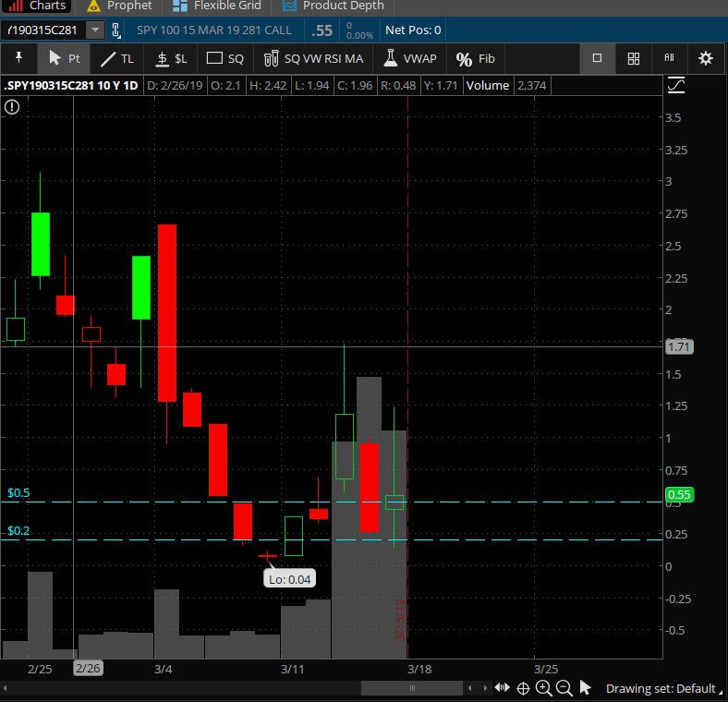728x702 pixels.
Task: Select the Fib percent retracement tool
Action: coord(475,58)
